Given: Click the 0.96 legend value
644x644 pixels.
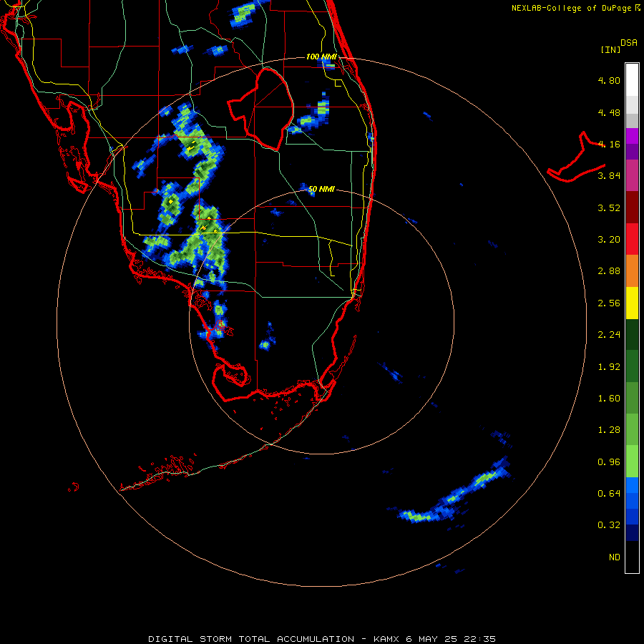Looking at the screenshot, I should click(x=609, y=462).
